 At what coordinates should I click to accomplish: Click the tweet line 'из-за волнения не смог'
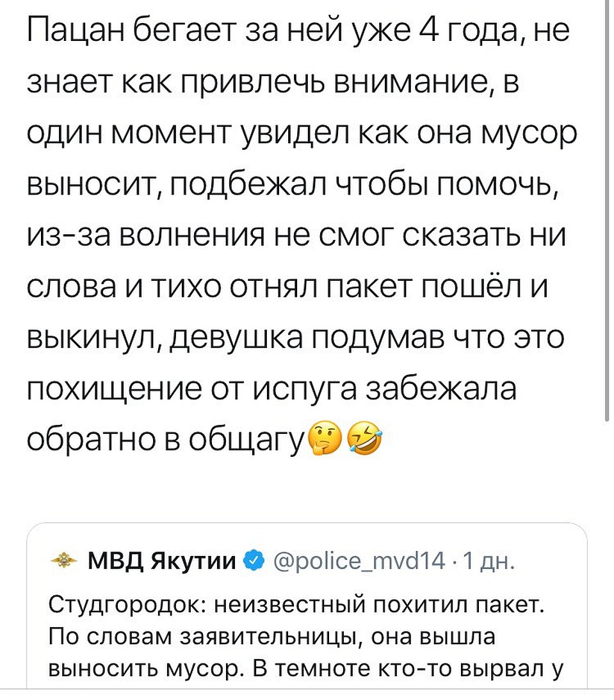pyautogui.click(x=296, y=235)
